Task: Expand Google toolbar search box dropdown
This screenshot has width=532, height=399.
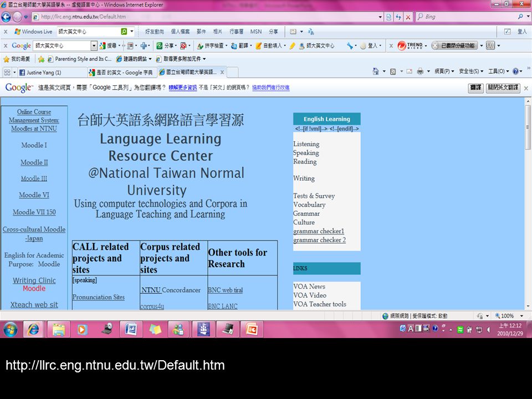Action: coord(94,45)
